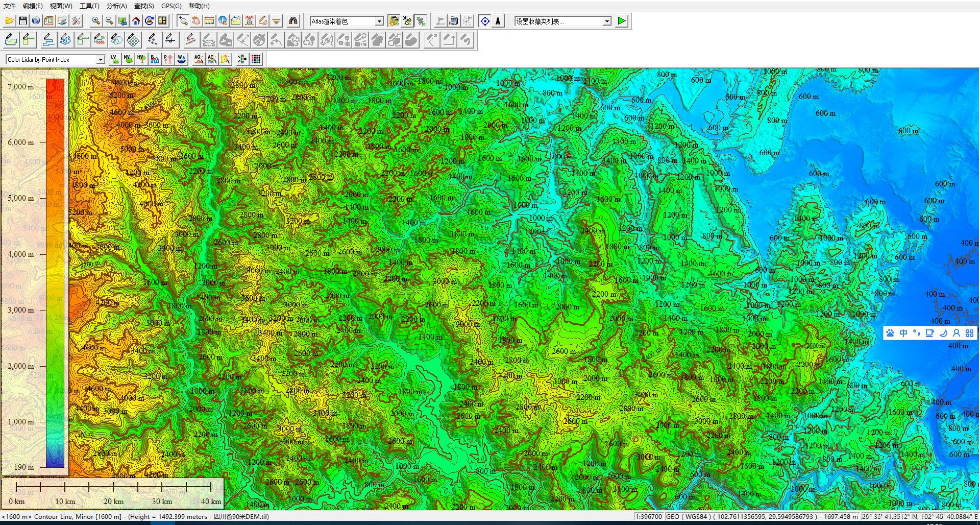Screen dimensions: 980x525
Task: Expand the toolbar down-triangle dropdown
Action: click(276, 21)
